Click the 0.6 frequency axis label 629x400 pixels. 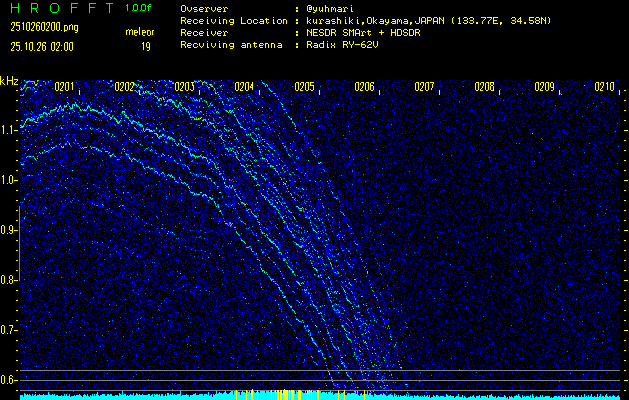(9, 380)
